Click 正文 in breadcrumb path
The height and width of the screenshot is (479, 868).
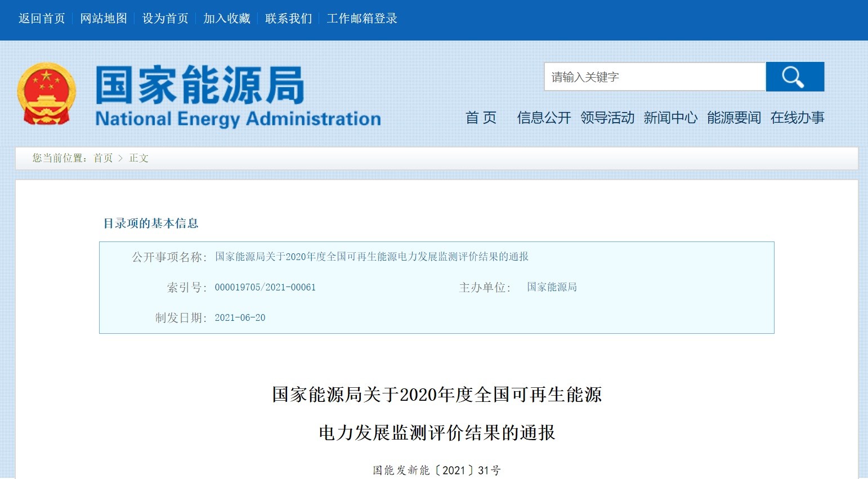click(x=139, y=158)
